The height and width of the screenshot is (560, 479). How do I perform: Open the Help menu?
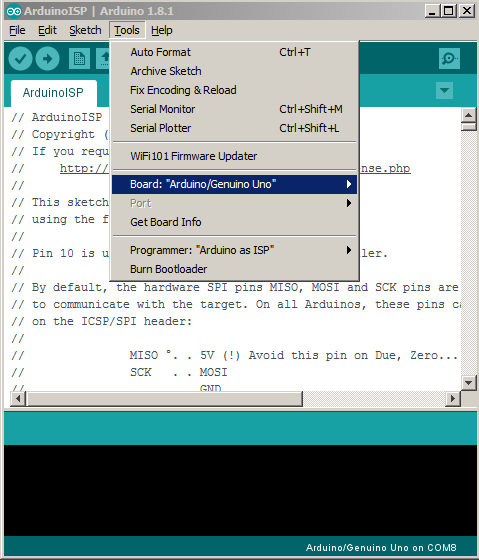[x=161, y=30]
